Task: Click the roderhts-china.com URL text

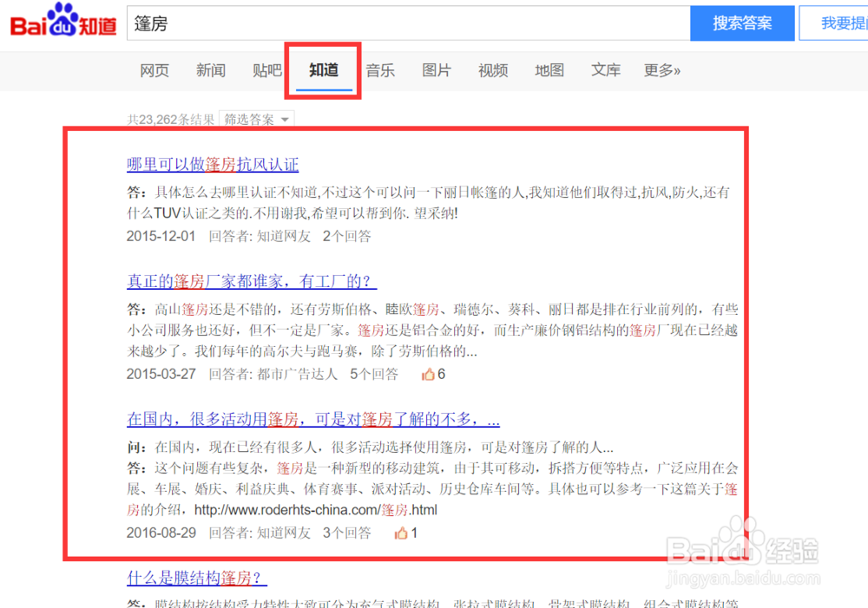Action: coord(316,510)
